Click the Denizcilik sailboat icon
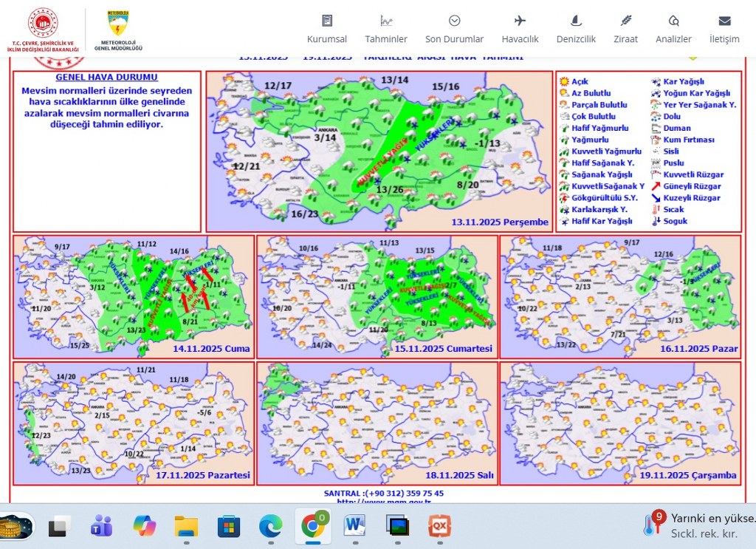The width and height of the screenshot is (756, 549). tap(576, 21)
